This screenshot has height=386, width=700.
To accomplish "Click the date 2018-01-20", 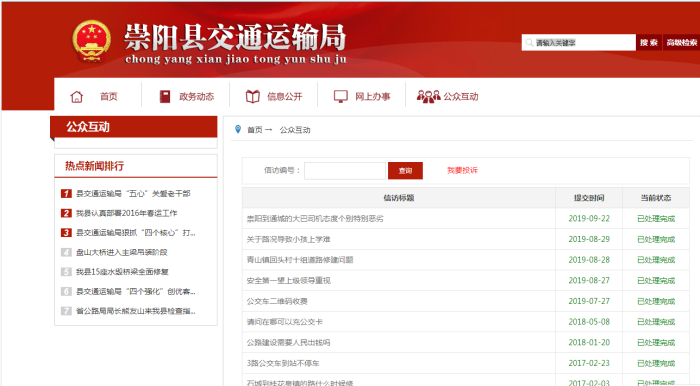I will (x=589, y=343).
